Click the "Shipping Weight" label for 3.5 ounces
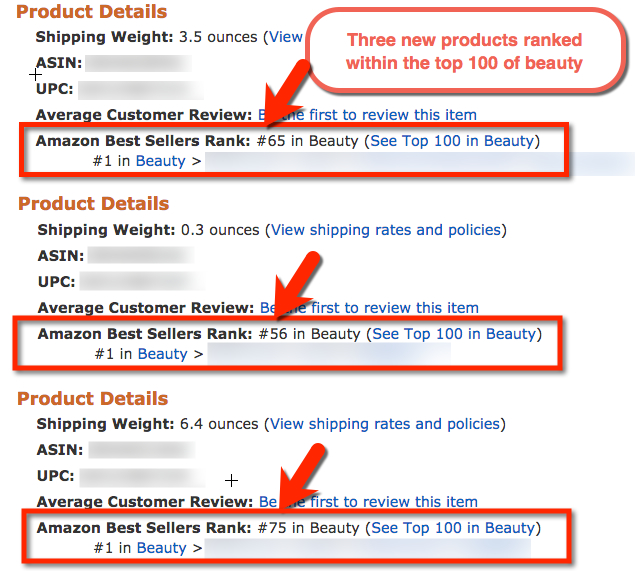 coord(105,37)
